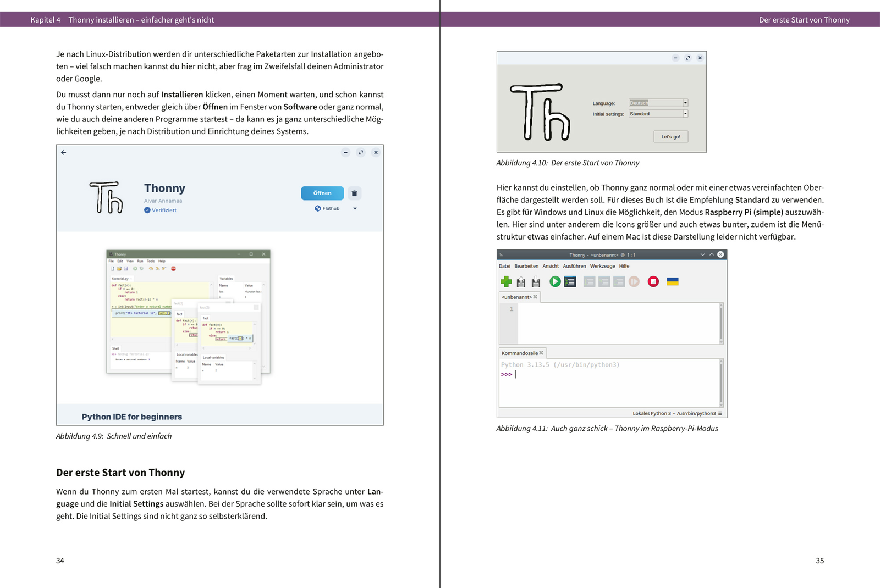Click the trash uninstall icon next to Öffnen
The image size is (880, 588).
pos(354,193)
